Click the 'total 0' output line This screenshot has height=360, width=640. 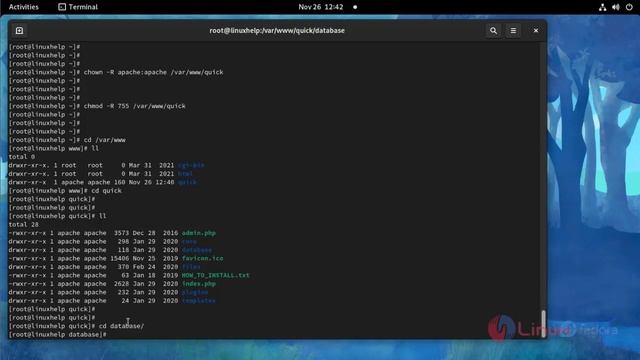click(22, 157)
